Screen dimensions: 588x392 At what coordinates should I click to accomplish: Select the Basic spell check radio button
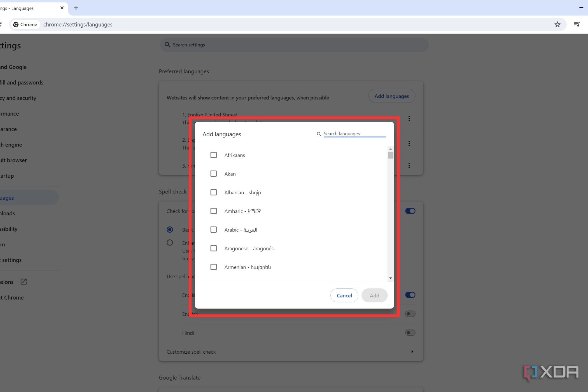pyautogui.click(x=170, y=229)
